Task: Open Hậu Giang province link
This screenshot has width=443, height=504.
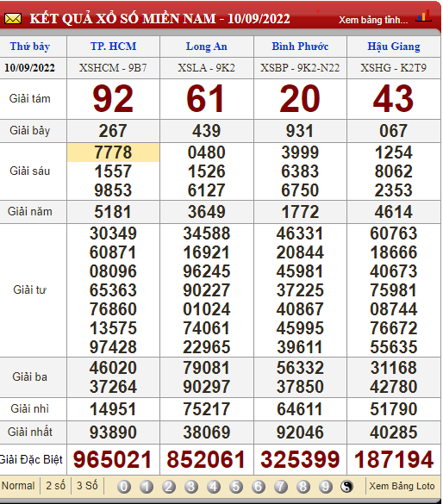Action: click(x=394, y=47)
